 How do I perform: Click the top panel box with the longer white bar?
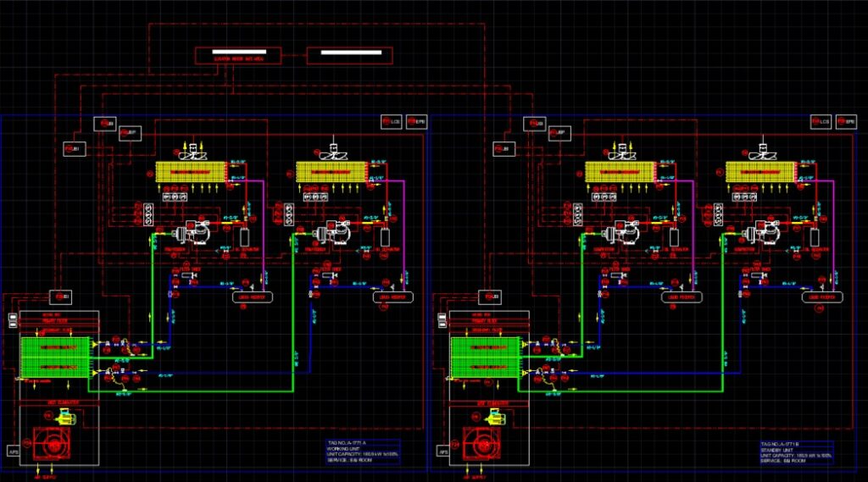(350, 55)
